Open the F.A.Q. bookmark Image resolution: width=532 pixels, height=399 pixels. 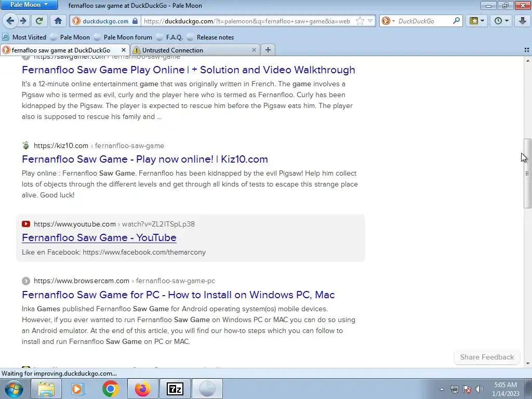(x=169, y=37)
